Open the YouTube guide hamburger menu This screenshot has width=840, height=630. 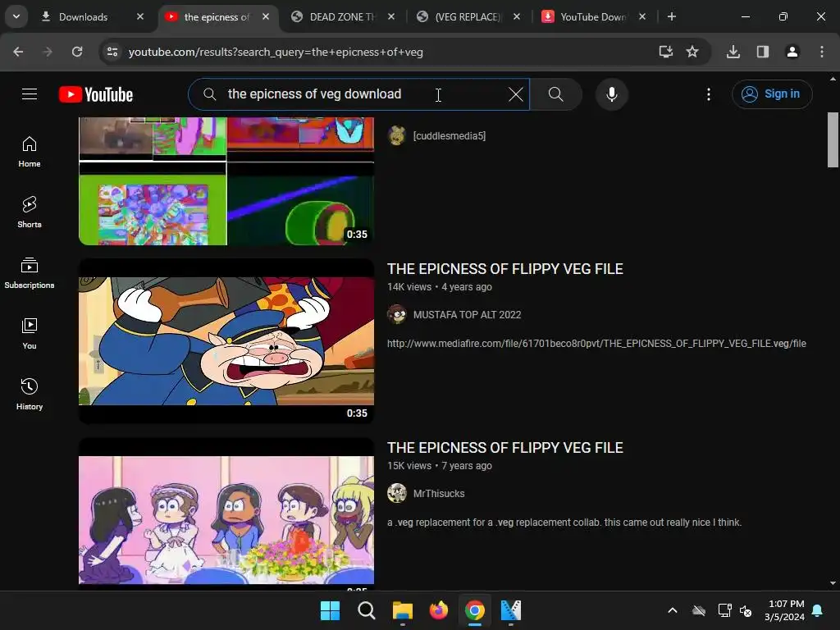click(x=30, y=94)
